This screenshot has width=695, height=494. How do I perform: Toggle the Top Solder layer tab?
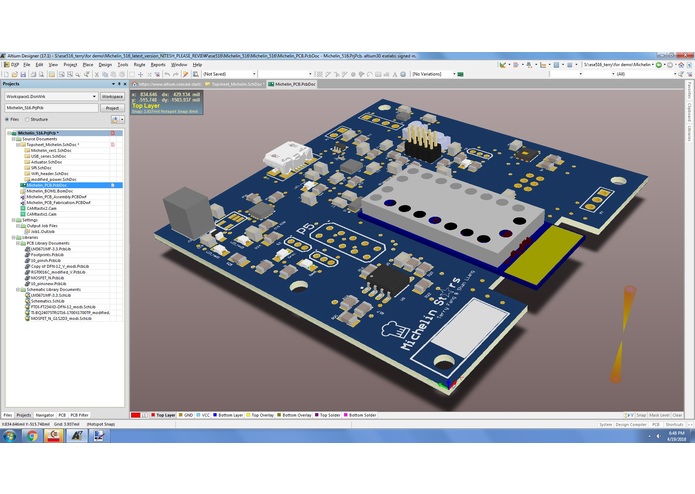point(328,415)
